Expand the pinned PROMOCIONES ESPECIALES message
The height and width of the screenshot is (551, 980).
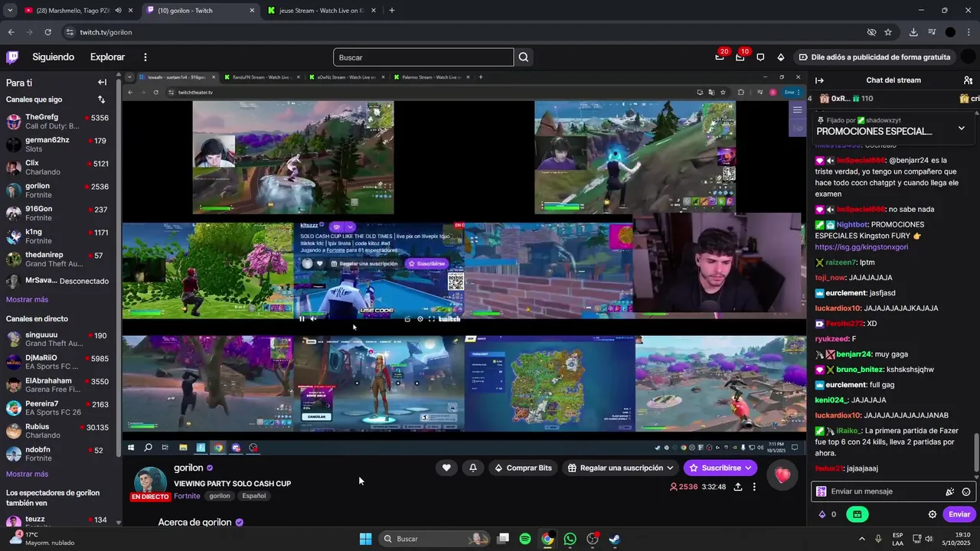[962, 128]
